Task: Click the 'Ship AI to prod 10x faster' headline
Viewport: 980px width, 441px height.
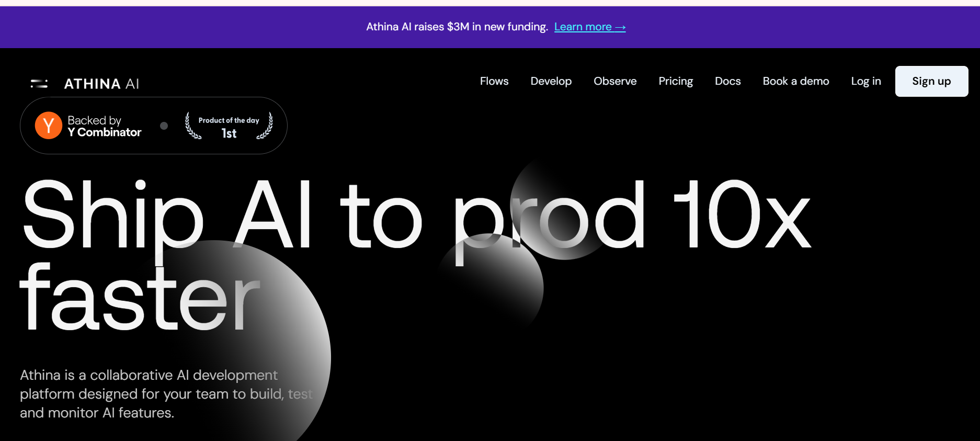Action: pyautogui.click(x=416, y=254)
